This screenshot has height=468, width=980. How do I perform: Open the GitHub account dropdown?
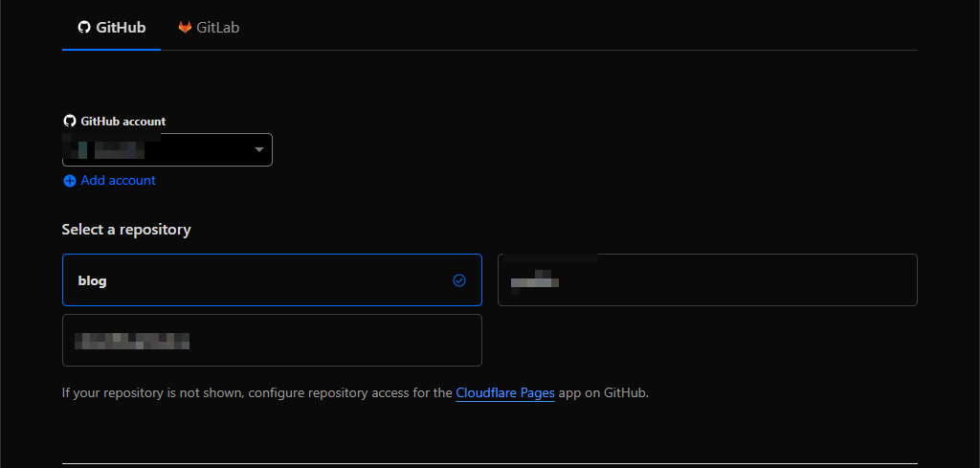pos(167,149)
